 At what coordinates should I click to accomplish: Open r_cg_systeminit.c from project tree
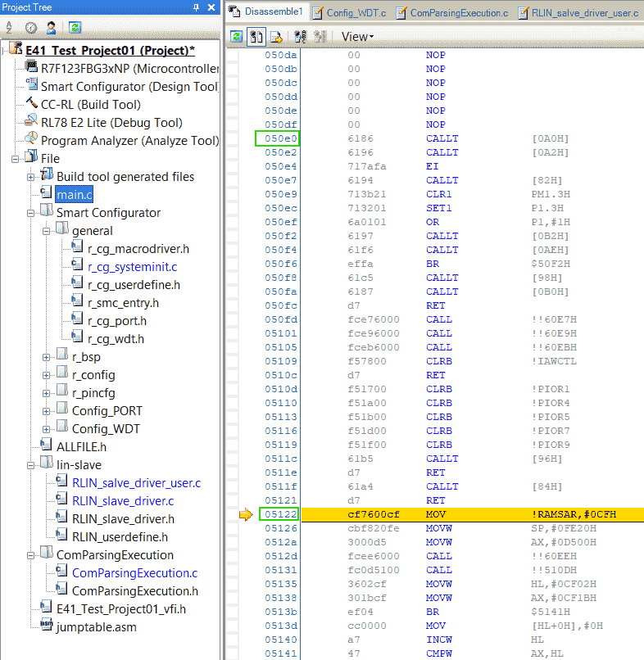point(132,267)
